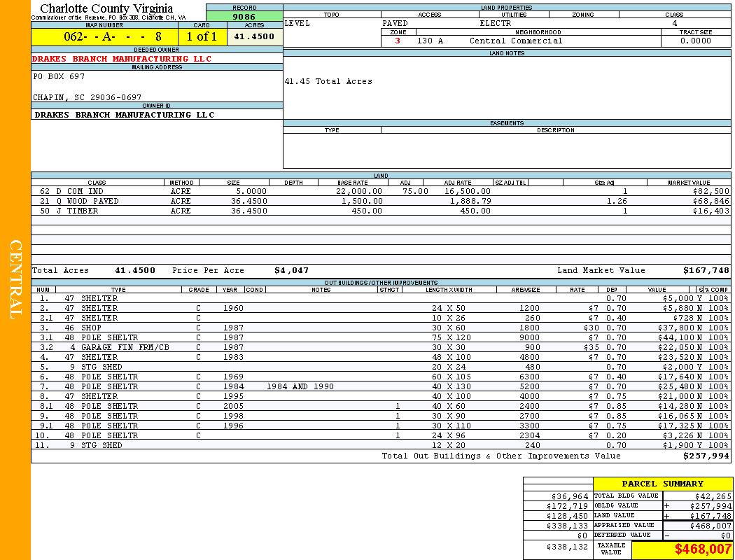The width and height of the screenshot is (735, 560).
Task: Click value $3,226 in row 10
Action: (x=679, y=436)
